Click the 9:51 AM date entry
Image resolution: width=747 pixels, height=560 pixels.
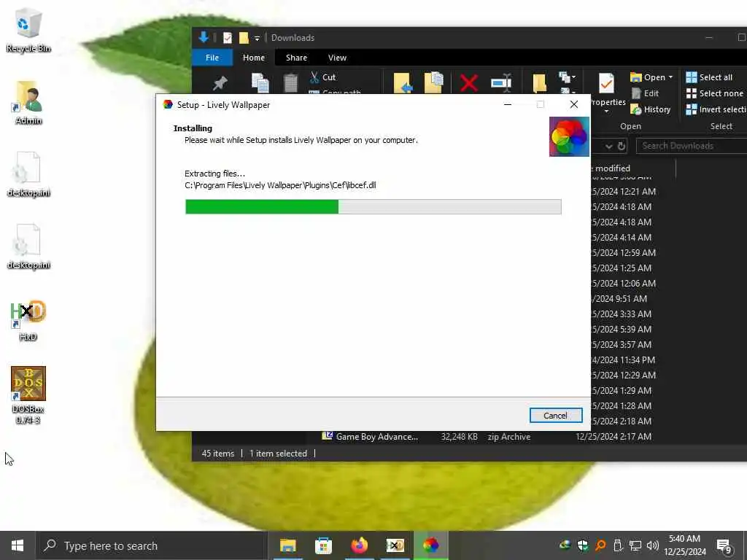[619, 298]
